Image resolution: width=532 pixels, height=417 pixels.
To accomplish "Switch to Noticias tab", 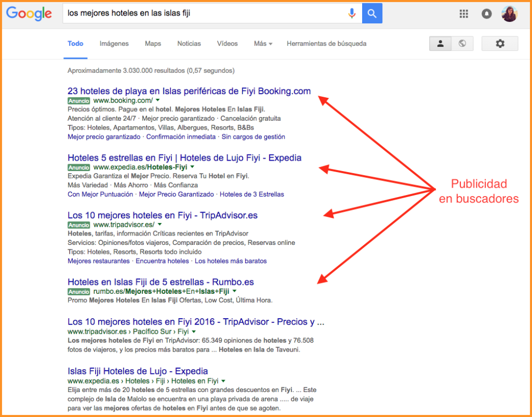I will (189, 44).
